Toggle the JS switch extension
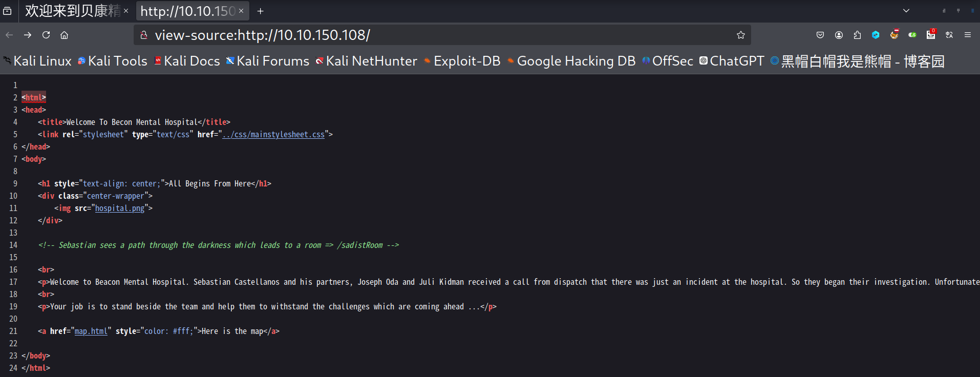The height and width of the screenshot is (377, 980). [912, 35]
